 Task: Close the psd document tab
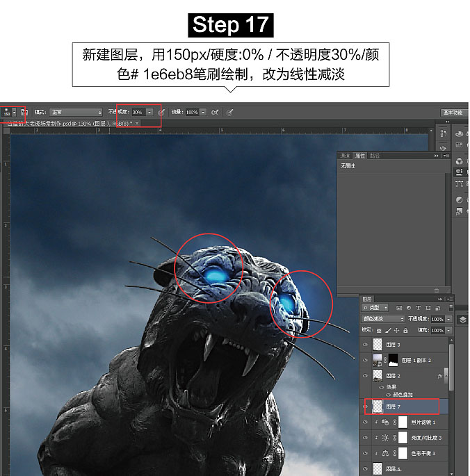(x=137, y=123)
